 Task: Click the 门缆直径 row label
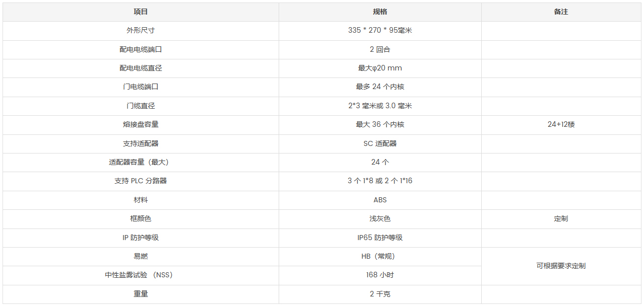click(141, 106)
